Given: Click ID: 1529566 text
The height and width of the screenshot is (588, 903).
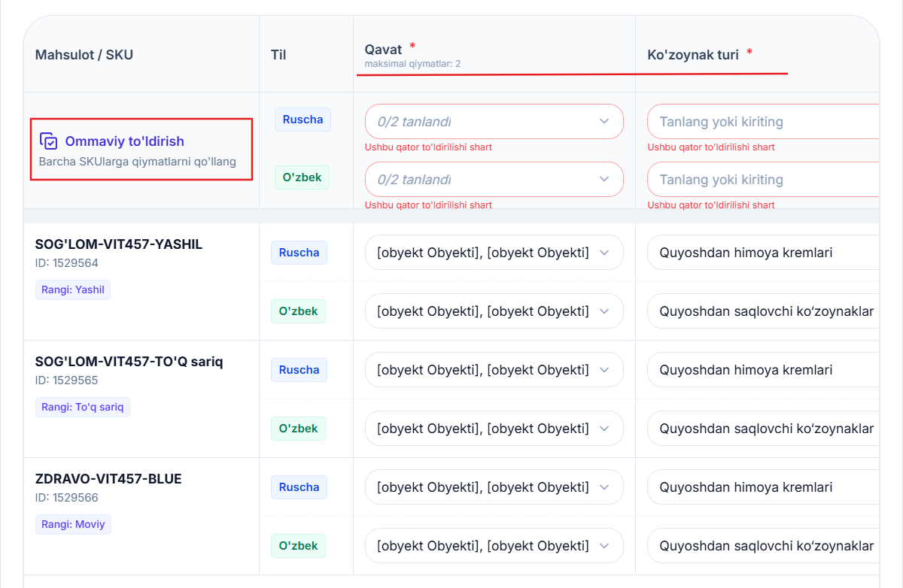Looking at the screenshot, I should coord(67,498).
